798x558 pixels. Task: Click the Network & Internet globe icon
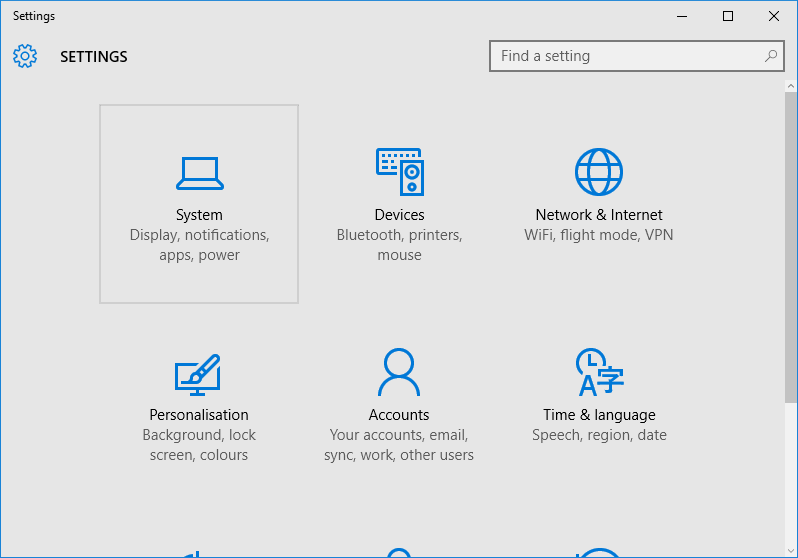(599, 172)
